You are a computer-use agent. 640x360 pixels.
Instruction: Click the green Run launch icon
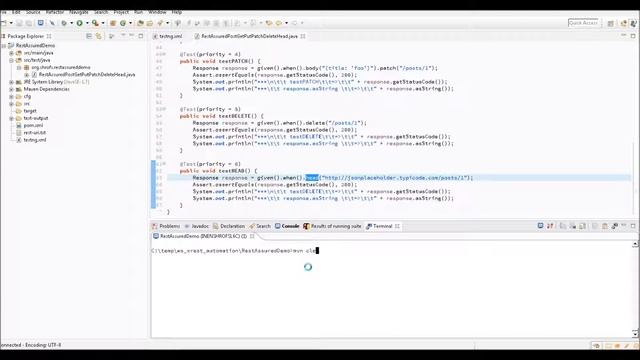[80, 23]
